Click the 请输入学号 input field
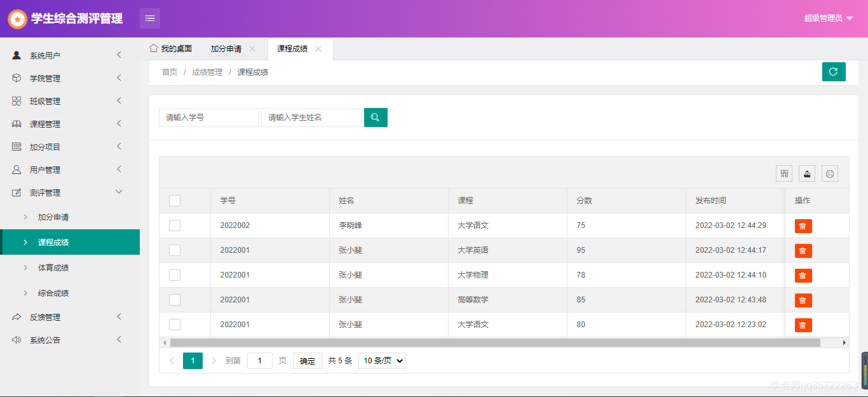Viewport: 868px width, 397px height. 209,118
